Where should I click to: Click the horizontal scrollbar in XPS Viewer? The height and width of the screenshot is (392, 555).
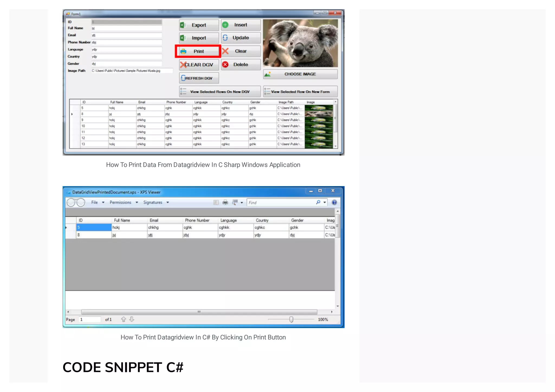pyautogui.click(x=199, y=312)
